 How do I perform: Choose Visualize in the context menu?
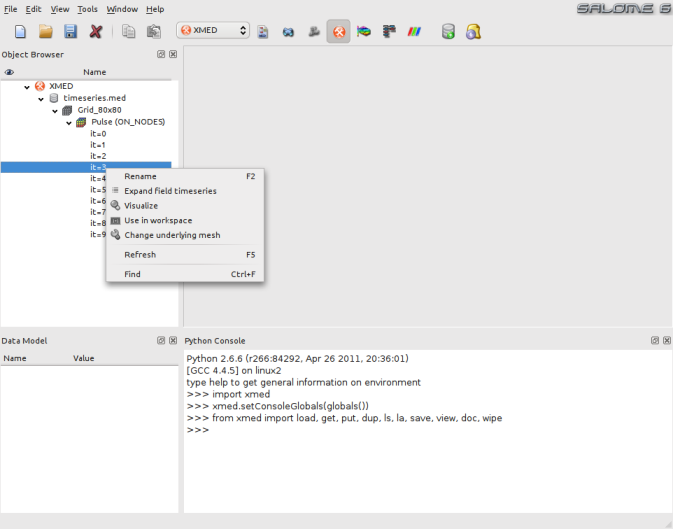[x=185, y=206]
